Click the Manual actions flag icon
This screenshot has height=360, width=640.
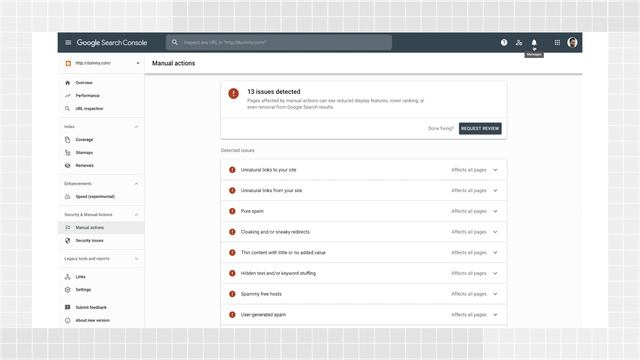coord(68,228)
